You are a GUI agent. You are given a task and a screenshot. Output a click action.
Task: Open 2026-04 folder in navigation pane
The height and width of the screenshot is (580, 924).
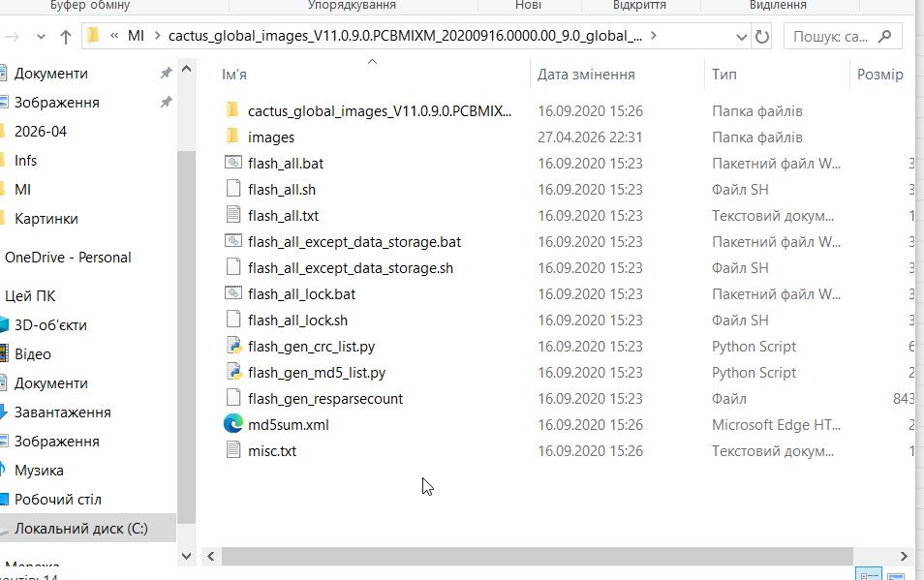click(x=41, y=132)
